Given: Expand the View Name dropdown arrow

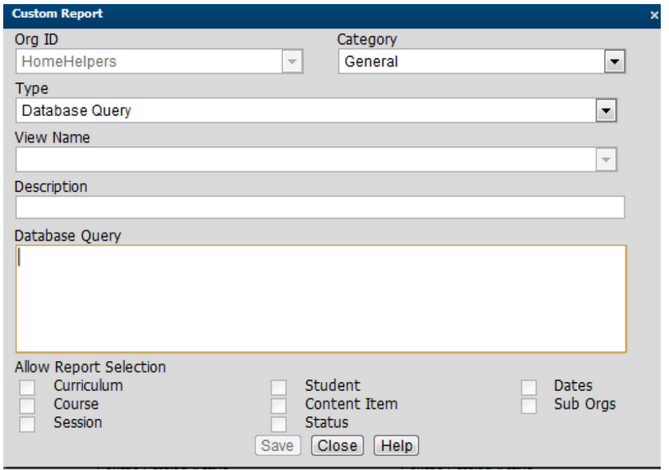Looking at the screenshot, I should pos(605,160).
